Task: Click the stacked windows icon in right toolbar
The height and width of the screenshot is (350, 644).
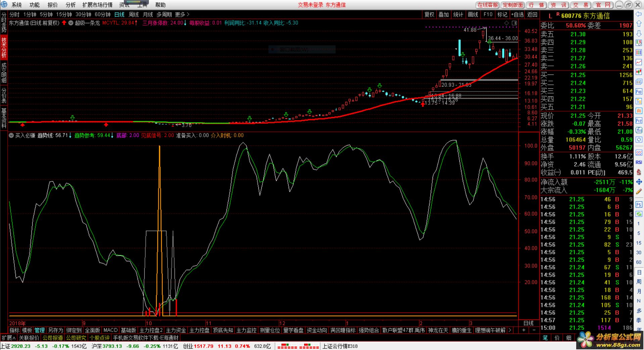Action: 639,82
